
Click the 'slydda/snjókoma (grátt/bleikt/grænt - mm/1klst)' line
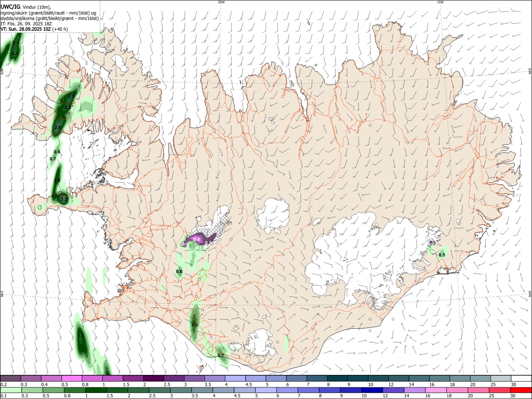[49, 18]
